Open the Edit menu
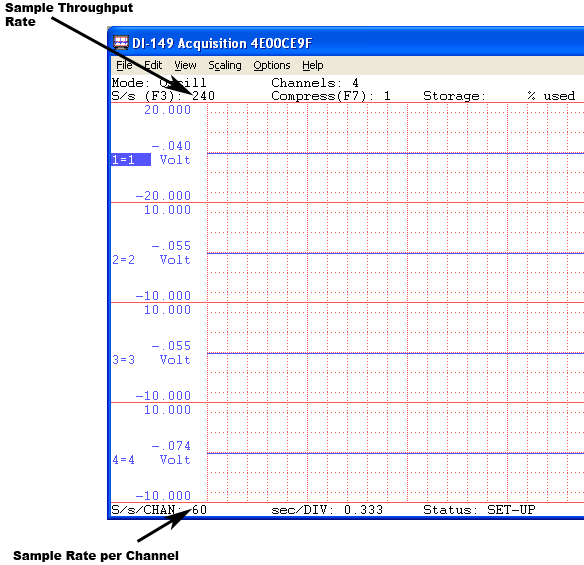Image resolution: width=584 pixels, height=565 pixels. click(x=153, y=65)
